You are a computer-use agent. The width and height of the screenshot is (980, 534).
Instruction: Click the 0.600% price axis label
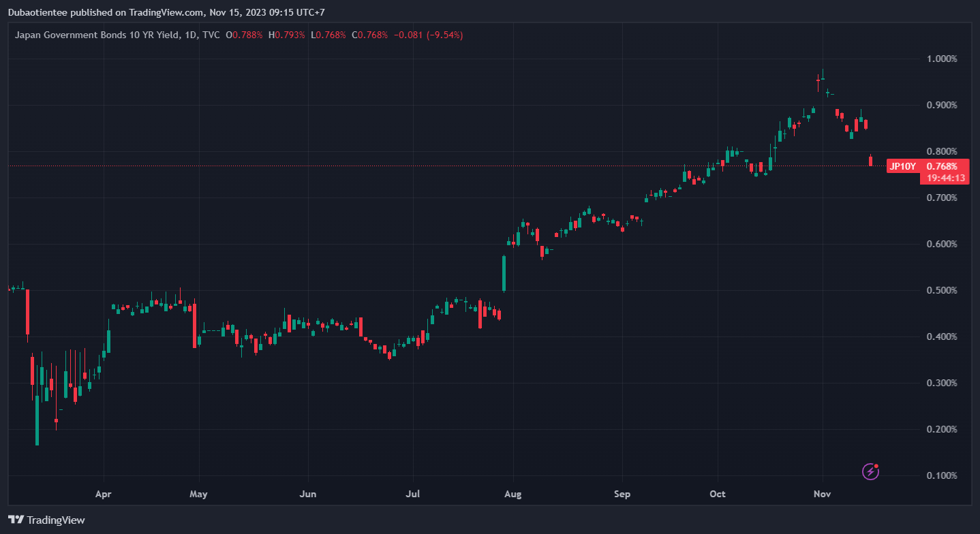click(942, 244)
